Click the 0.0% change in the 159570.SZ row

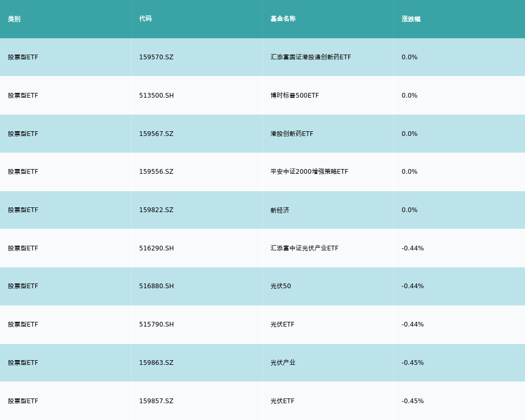(409, 57)
